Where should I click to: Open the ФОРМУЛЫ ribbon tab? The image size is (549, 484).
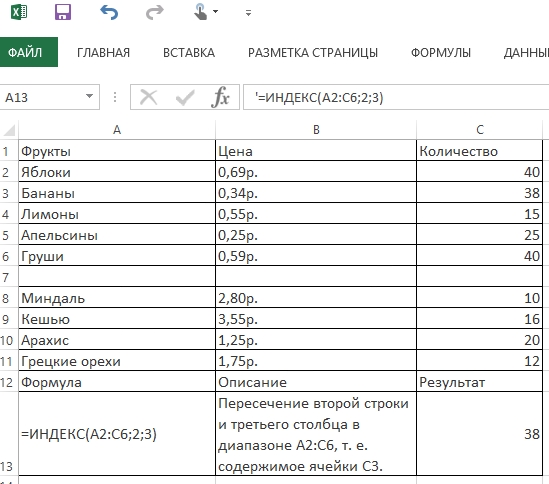[440, 53]
